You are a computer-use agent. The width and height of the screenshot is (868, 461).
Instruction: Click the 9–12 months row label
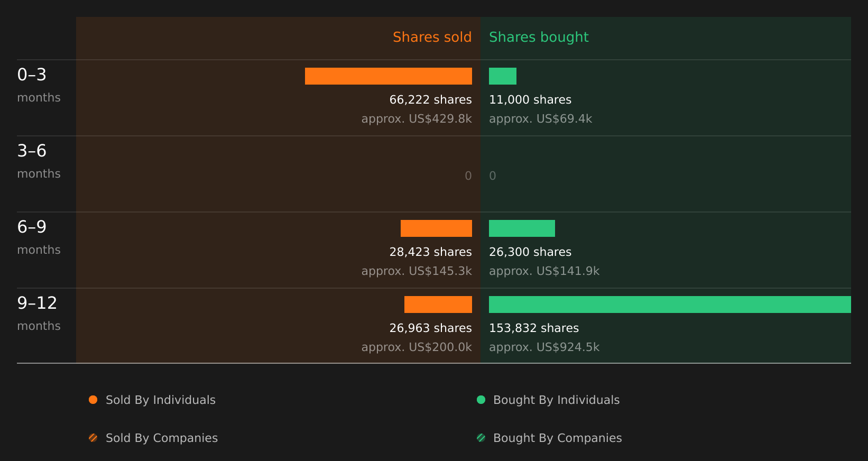pyautogui.click(x=39, y=313)
